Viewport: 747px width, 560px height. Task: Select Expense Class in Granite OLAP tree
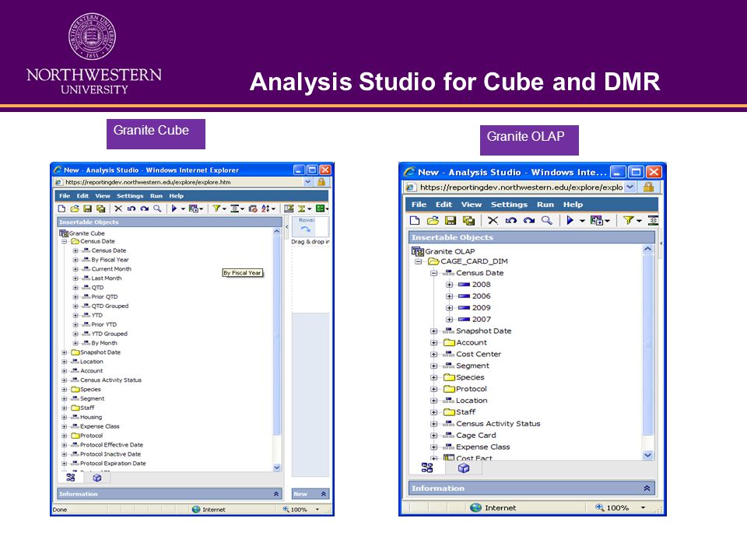pos(482,447)
